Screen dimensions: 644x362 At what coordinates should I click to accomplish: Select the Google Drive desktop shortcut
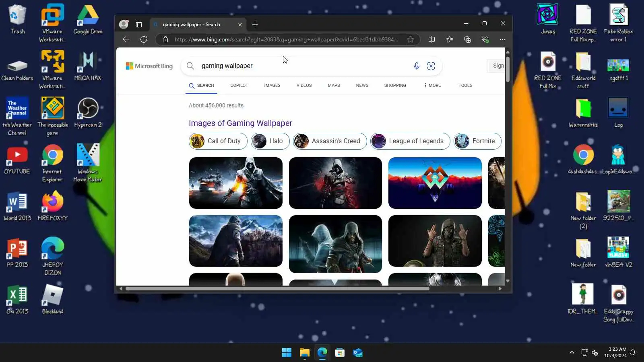pos(88,19)
